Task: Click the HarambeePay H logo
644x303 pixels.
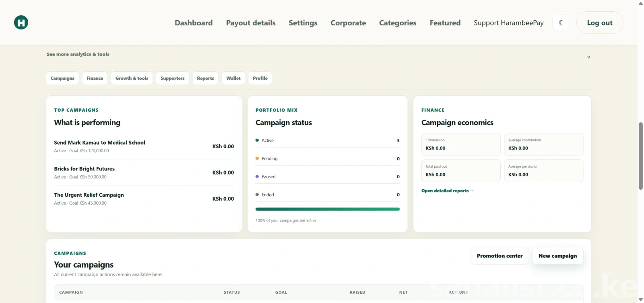Action: tap(21, 23)
